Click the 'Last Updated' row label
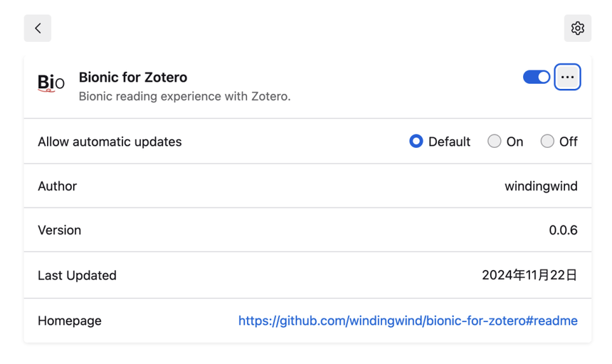The width and height of the screenshot is (612, 364). point(77,275)
